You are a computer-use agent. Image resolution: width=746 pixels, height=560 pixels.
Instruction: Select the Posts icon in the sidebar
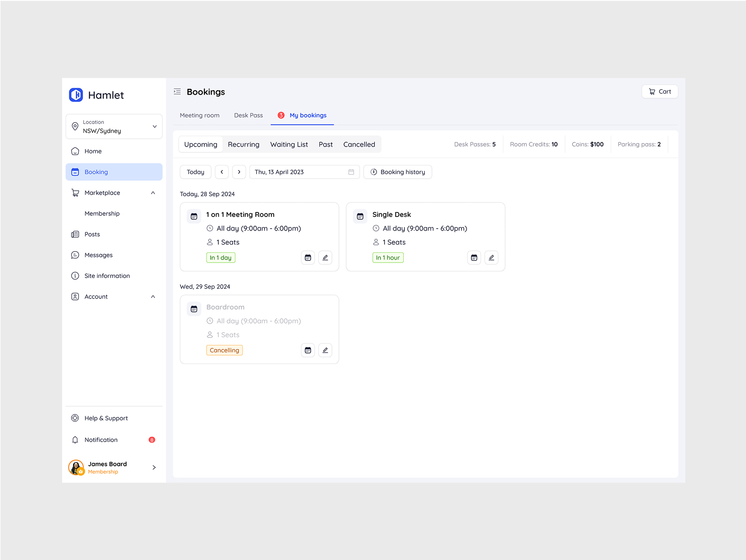[75, 234]
